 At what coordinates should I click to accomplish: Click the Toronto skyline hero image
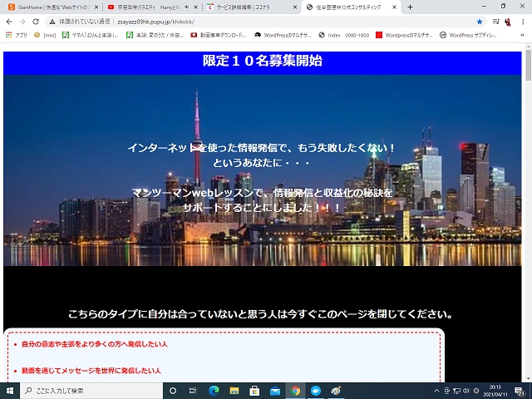click(263, 170)
